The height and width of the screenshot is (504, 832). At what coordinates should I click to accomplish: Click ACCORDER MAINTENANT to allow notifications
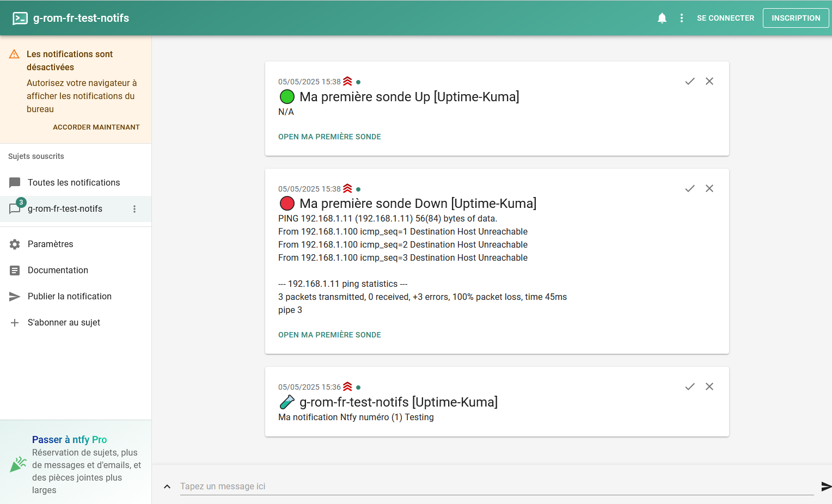pos(96,127)
